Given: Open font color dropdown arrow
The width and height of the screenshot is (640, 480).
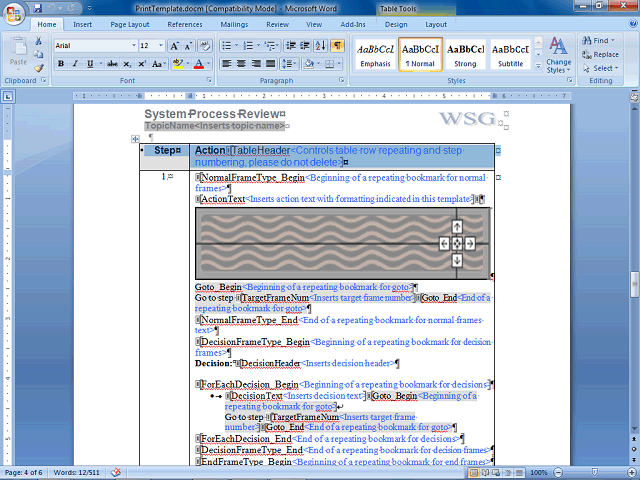Looking at the screenshot, I should (x=209, y=64).
